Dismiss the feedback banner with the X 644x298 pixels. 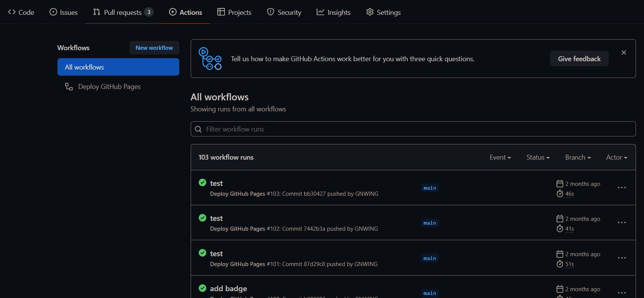click(623, 52)
